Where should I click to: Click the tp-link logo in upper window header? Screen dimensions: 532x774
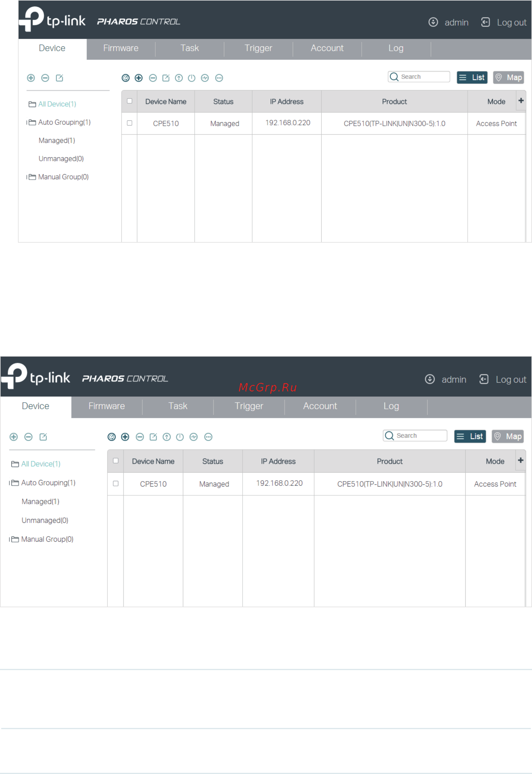tap(52, 19)
